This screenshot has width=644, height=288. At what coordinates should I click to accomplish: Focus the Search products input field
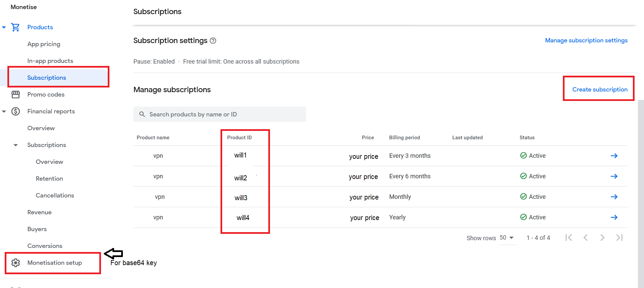219,114
